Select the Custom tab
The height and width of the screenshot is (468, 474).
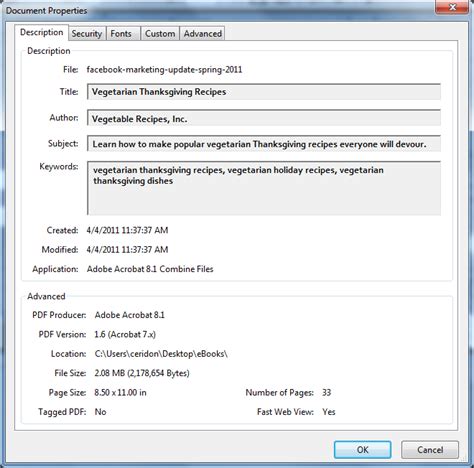tap(160, 34)
